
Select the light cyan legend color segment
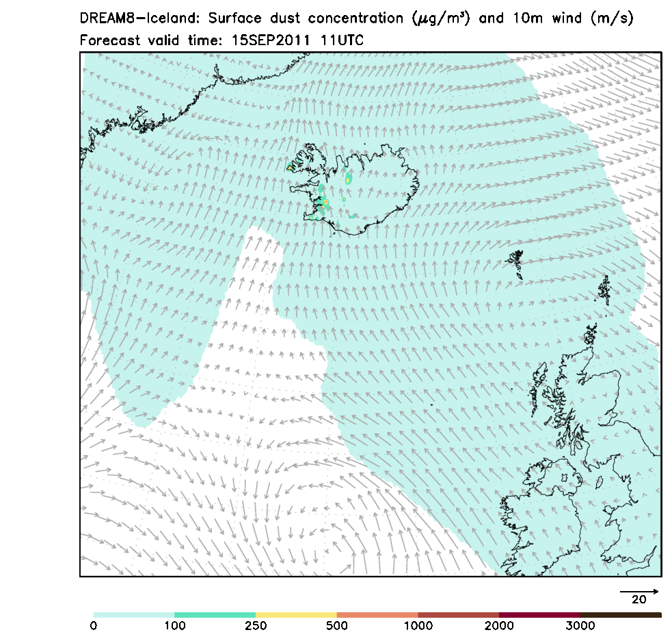tap(134, 615)
